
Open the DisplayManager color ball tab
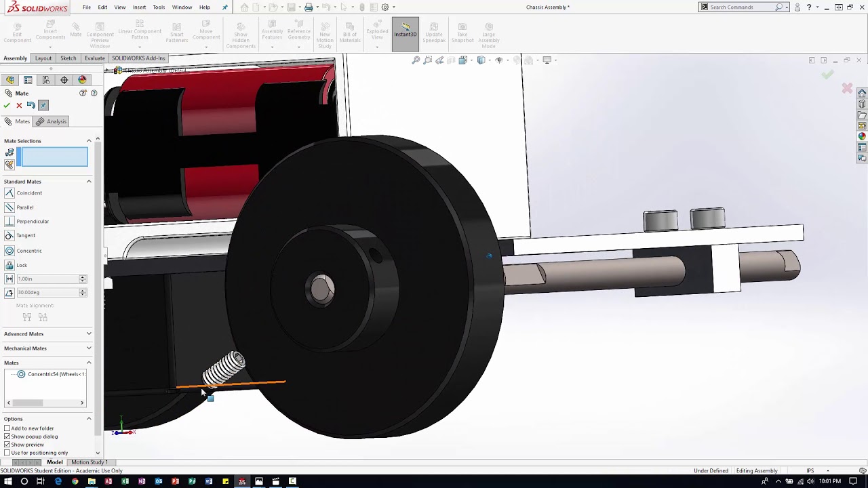click(82, 80)
